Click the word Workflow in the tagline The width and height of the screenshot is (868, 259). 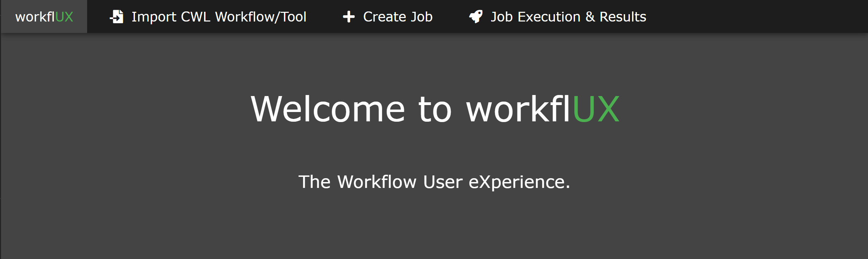[377, 182]
